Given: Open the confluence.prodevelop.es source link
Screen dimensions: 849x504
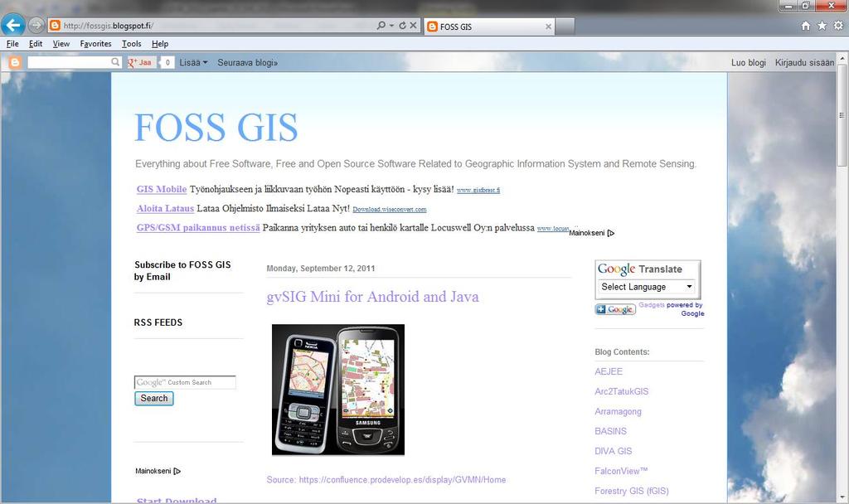Looking at the screenshot, I should click(x=402, y=480).
